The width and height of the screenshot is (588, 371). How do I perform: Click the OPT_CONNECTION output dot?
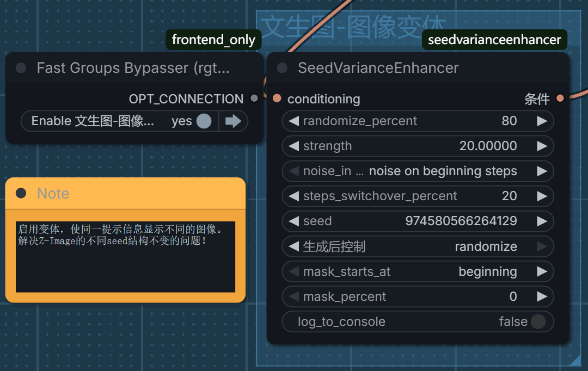point(254,99)
